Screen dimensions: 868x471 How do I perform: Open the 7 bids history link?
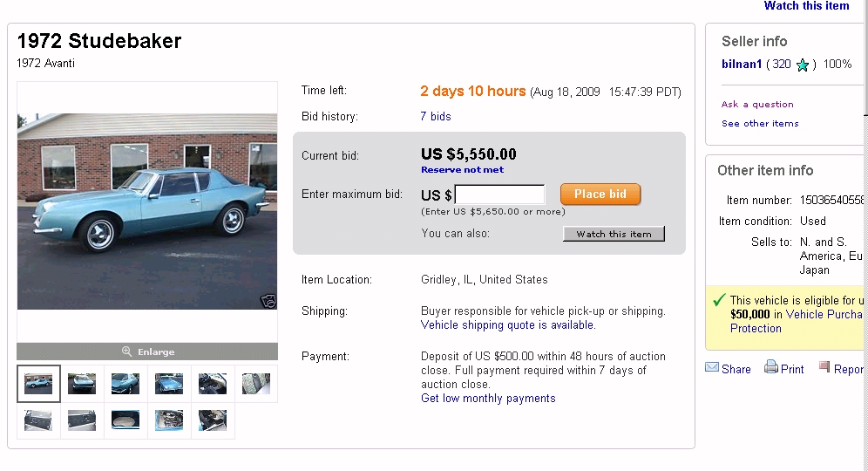tap(436, 116)
